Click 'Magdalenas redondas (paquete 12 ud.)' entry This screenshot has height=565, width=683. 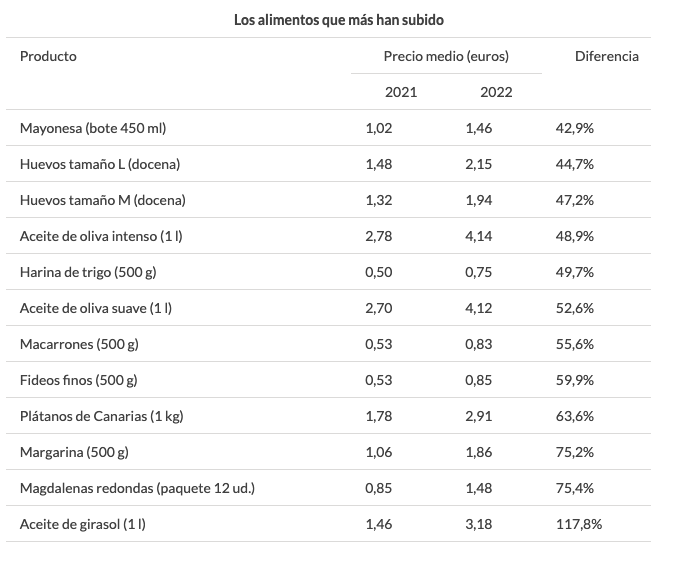point(137,488)
